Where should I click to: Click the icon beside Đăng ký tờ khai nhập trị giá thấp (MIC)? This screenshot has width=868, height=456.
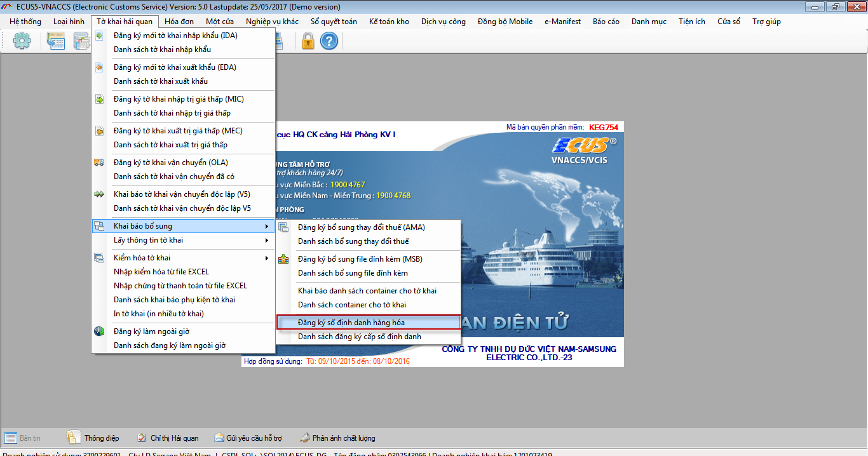point(99,99)
